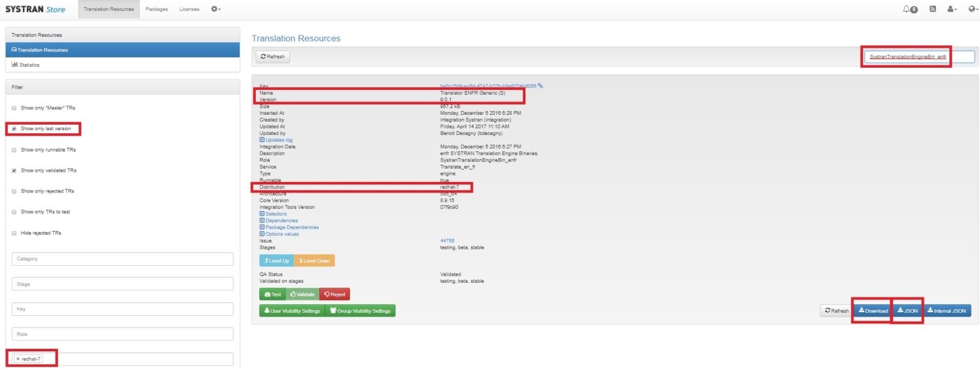Open issue 44786 link
The height and width of the screenshot is (369, 980).
tap(447, 241)
